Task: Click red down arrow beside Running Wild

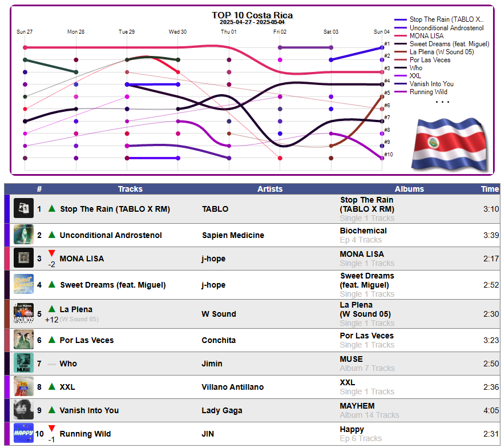Action: (x=52, y=429)
